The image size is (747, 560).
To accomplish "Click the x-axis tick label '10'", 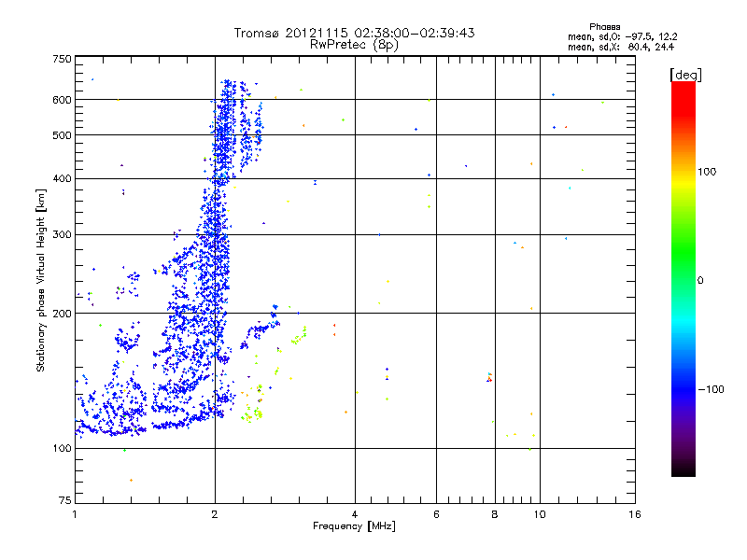I will point(540,514).
